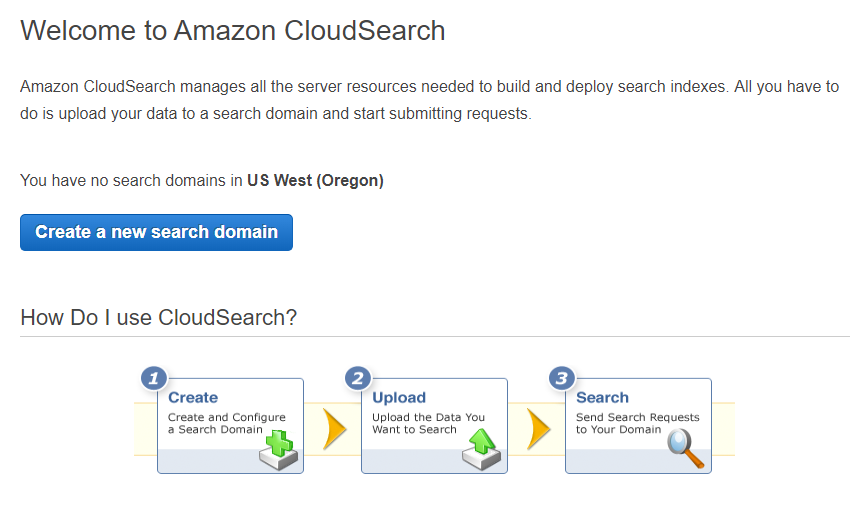Click the step 3 number badge
Image resolution: width=858 pixels, height=515 pixels.
[x=562, y=379]
